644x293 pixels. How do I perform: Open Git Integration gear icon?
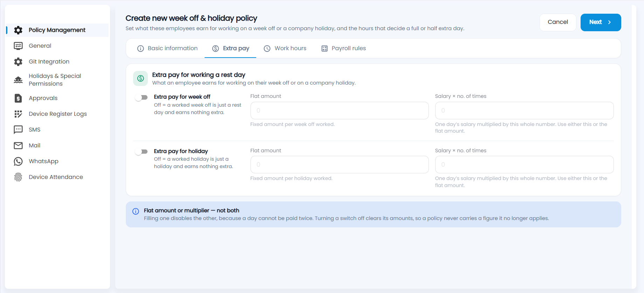tap(18, 62)
